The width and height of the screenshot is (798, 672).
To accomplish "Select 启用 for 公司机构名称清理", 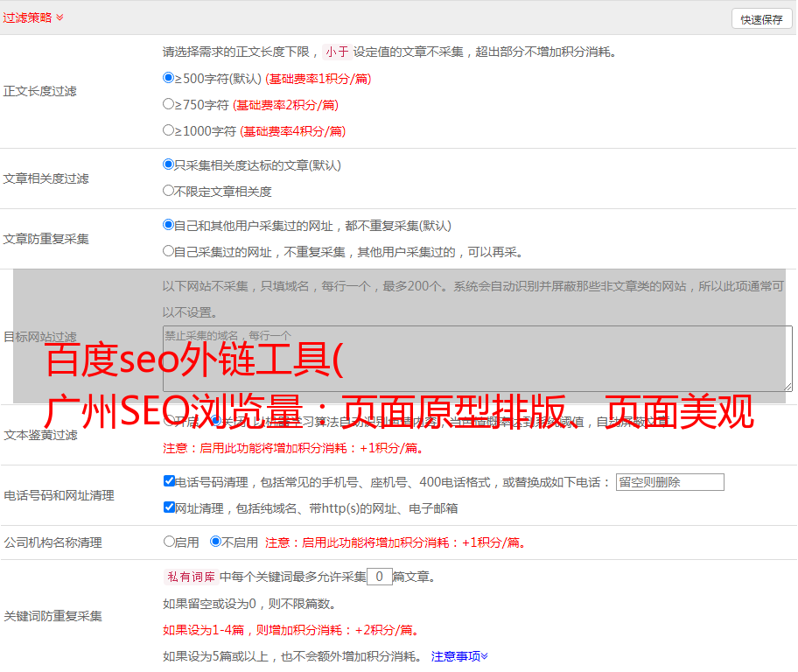I will 169,542.
